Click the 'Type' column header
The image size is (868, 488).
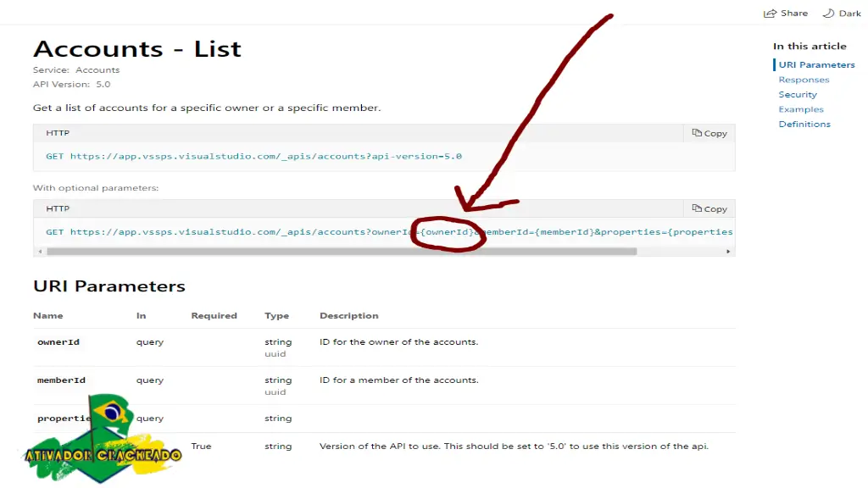point(276,316)
